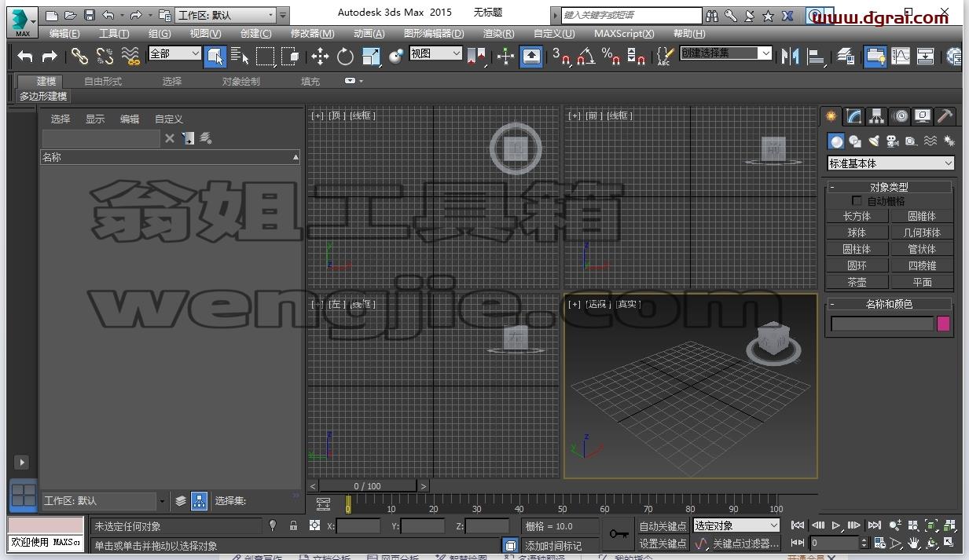Open the Layer Manager icon
969x560 pixels.
[846, 56]
